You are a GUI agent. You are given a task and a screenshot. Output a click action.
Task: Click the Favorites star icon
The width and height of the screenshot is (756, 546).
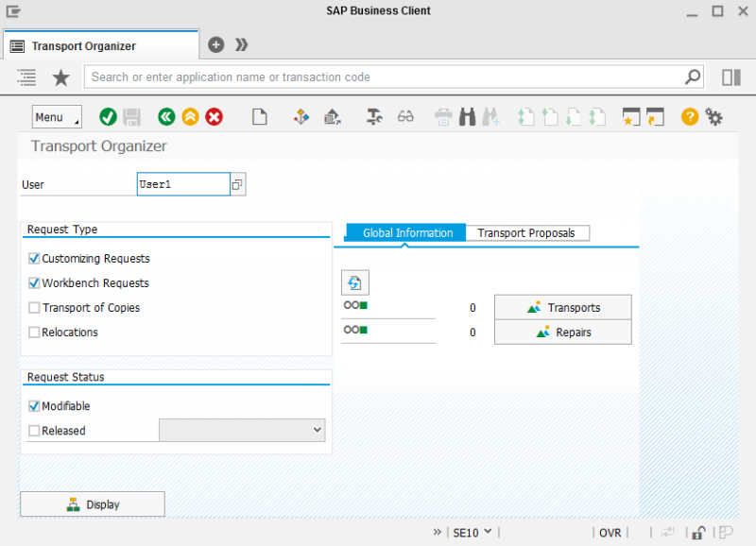(60, 77)
